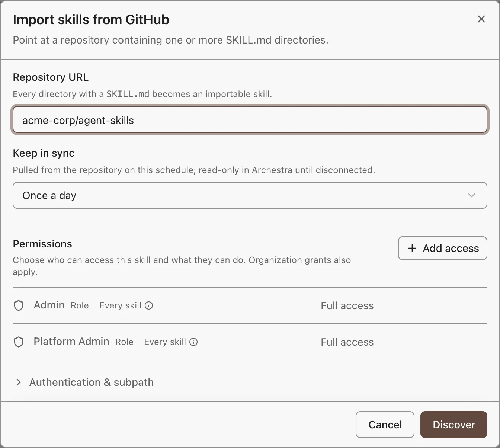Image resolution: width=500 pixels, height=448 pixels.
Task: Click the Import skills from GitHub title
Action: pos(91,19)
